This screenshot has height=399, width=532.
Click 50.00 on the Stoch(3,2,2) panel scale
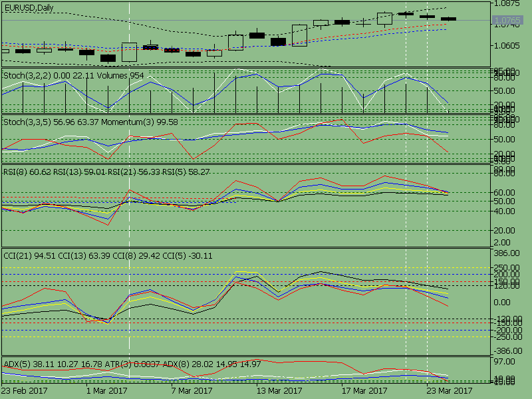click(x=505, y=91)
